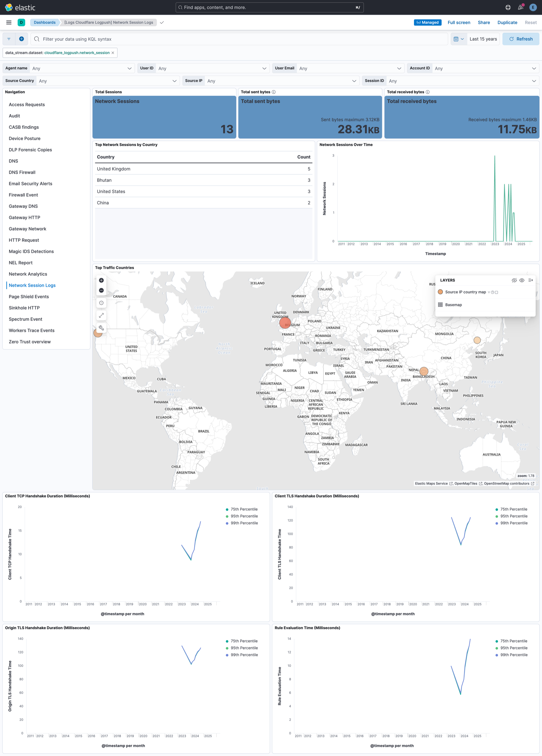Click saved checkmark beside dashboard title
The width and height of the screenshot is (542, 756).
tap(162, 22)
